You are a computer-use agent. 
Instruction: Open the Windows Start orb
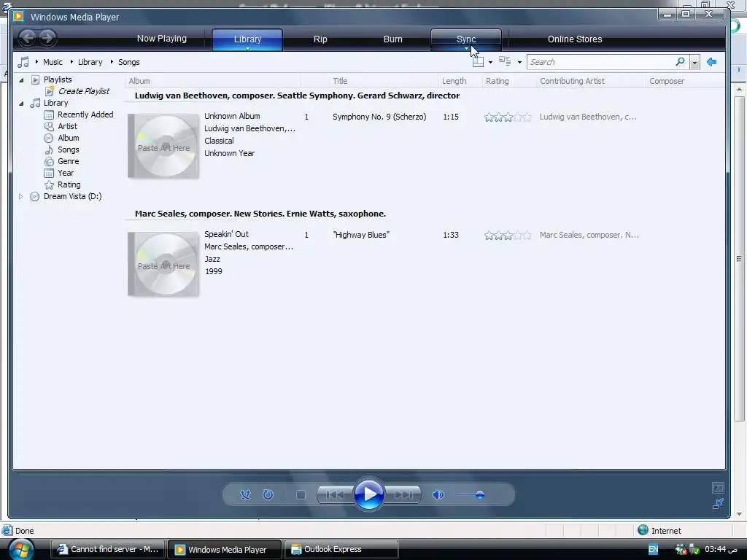pos(20,550)
